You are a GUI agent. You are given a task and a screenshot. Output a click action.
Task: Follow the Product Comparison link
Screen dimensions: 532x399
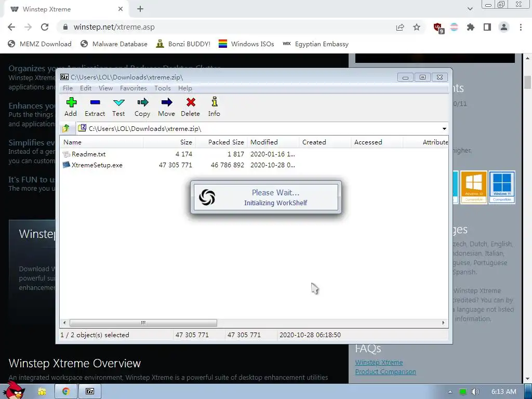pos(385,372)
